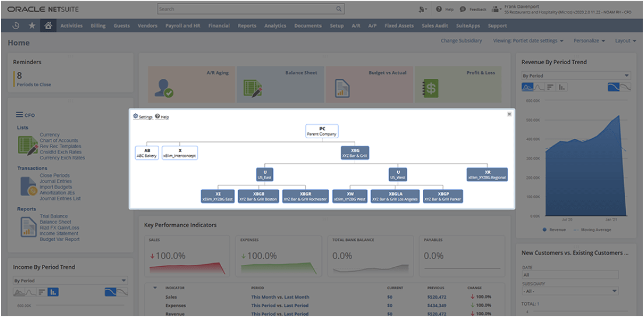
Task: Open the Subsidiary - All - dropdown
Action: coord(570,291)
